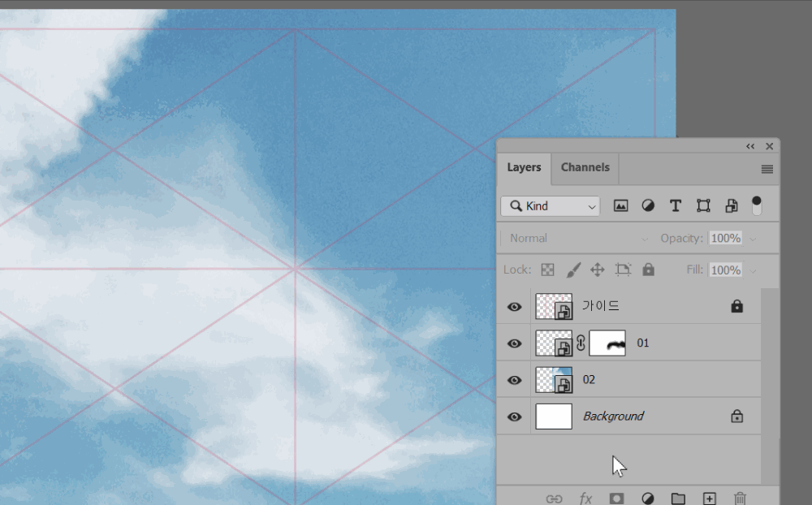The height and width of the screenshot is (505, 812).
Task: Hide layer 01 visibility eye
Action: coord(514,343)
